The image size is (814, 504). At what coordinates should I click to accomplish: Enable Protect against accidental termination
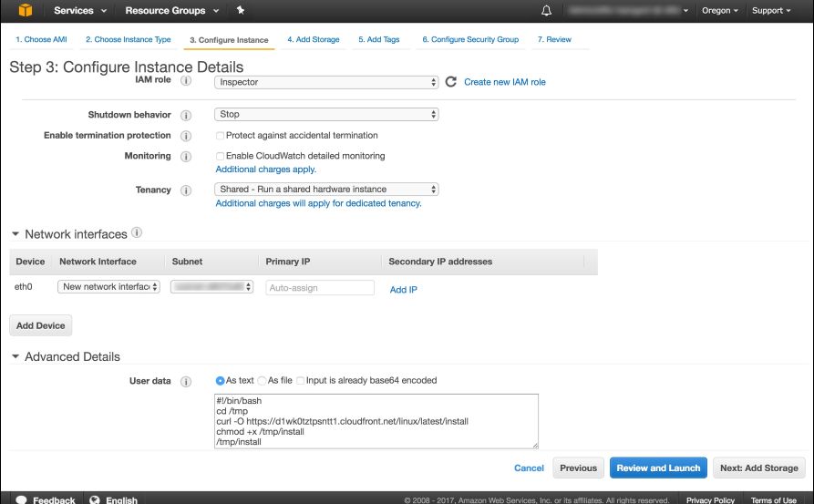(220, 136)
